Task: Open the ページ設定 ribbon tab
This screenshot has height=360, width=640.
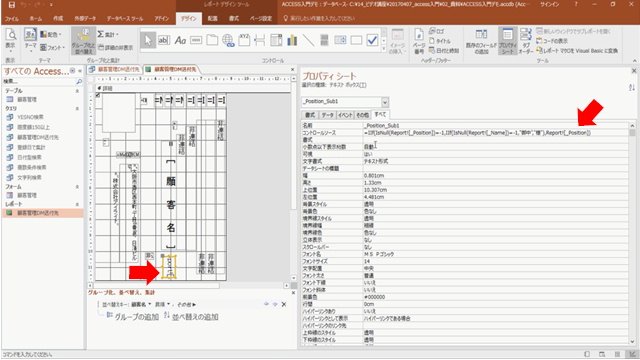Action: [x=260, y=18]
